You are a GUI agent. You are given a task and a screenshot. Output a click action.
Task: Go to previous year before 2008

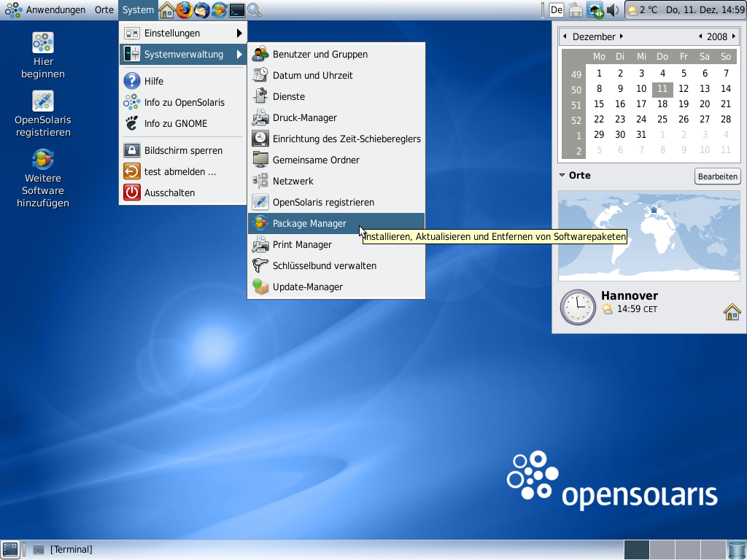pos(700,36)
